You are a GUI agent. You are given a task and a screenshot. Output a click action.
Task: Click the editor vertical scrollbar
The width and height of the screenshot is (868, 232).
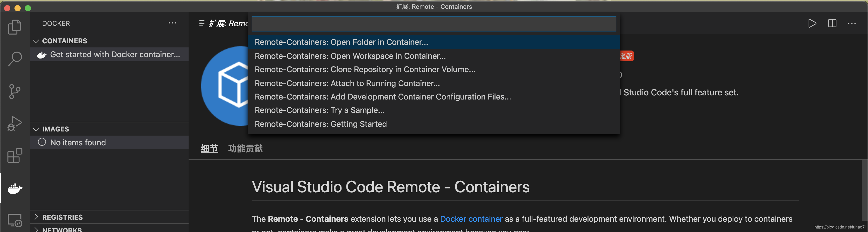click(864, 190)
